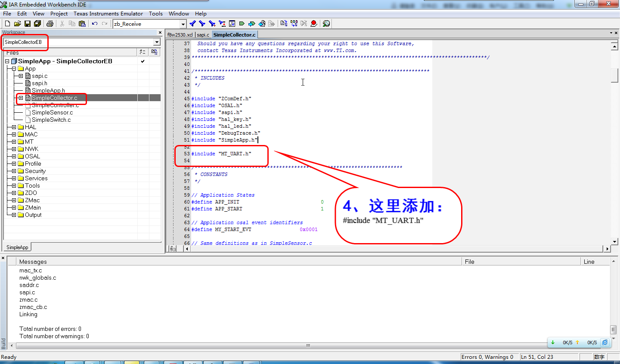Screen dimensions: 620x364
Task: Open the Find dialog icon
Action: pos(212,24)
